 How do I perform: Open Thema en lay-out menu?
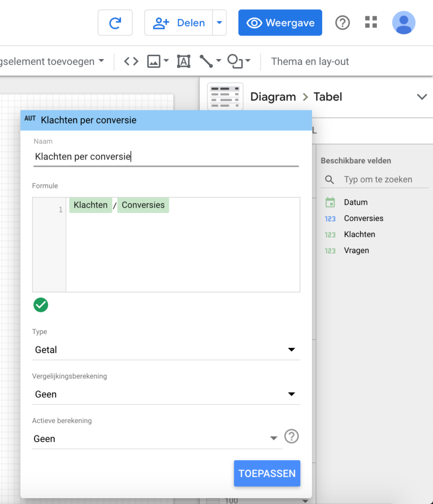pos(310,62)
